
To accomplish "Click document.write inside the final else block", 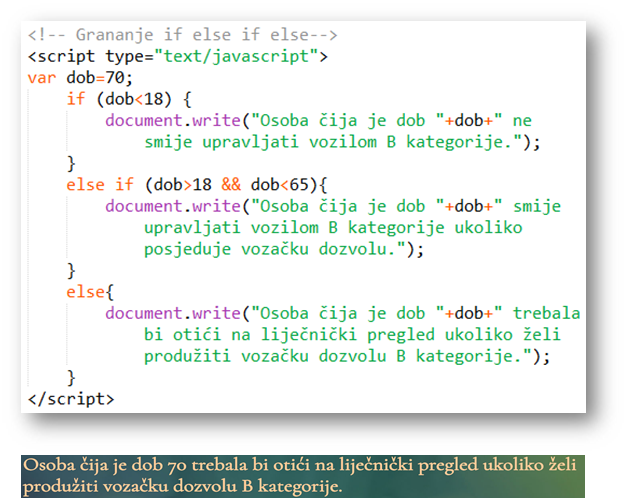I will click(x=166, y=313).
